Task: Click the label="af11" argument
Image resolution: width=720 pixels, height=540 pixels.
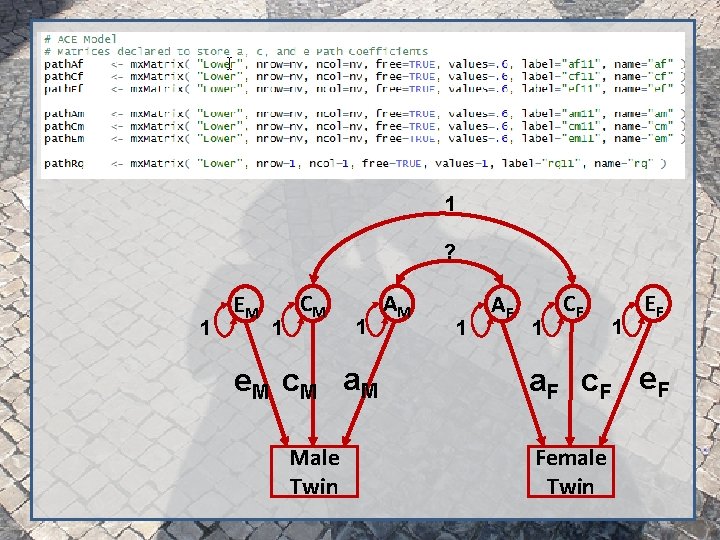Action: pyautogui.click(x=561, y=64)
